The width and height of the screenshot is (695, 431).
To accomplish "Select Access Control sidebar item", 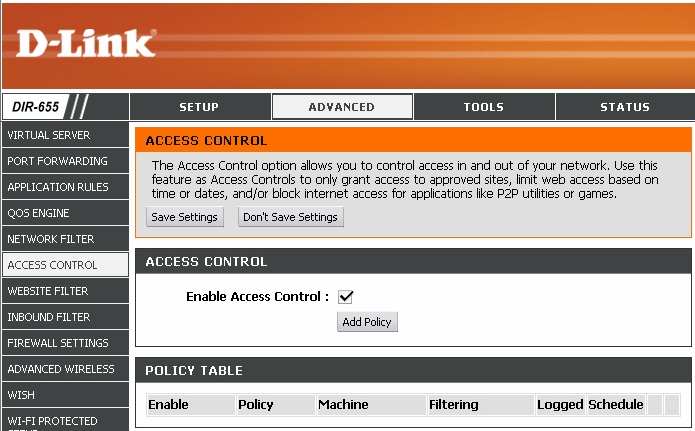I will (x=65, y=265).
